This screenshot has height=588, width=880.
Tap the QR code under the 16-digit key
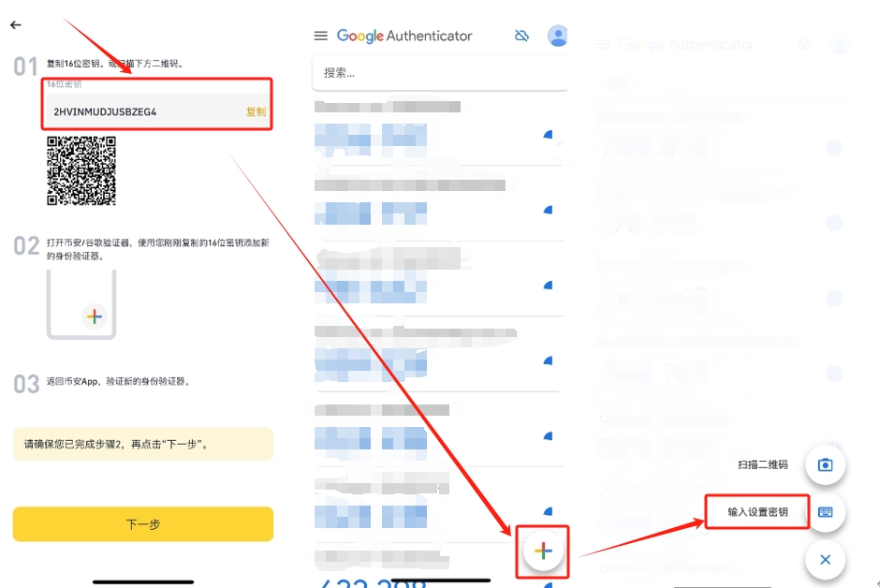click(81, 170)
